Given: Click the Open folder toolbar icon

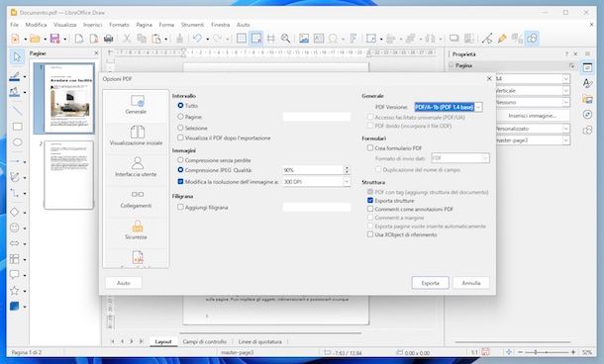Looking at the screenshot, I should [x=35, y=39].
